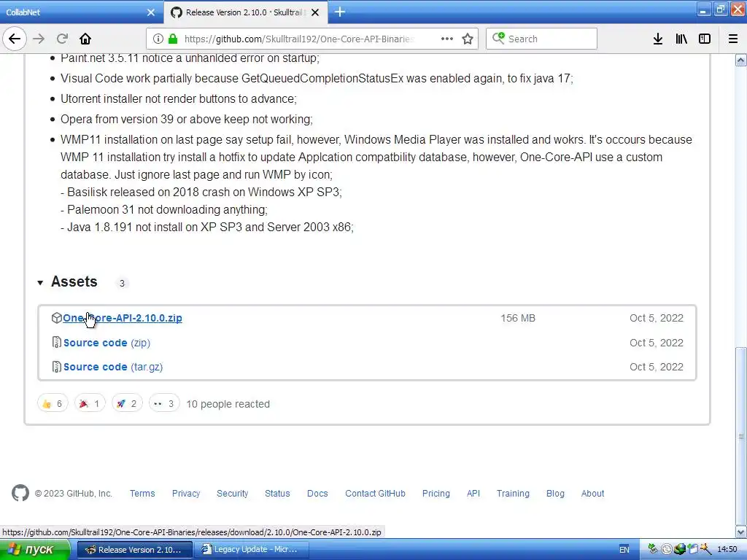Open the Firefox hamburger menu
Screen dimensions: 747x560
732,39
